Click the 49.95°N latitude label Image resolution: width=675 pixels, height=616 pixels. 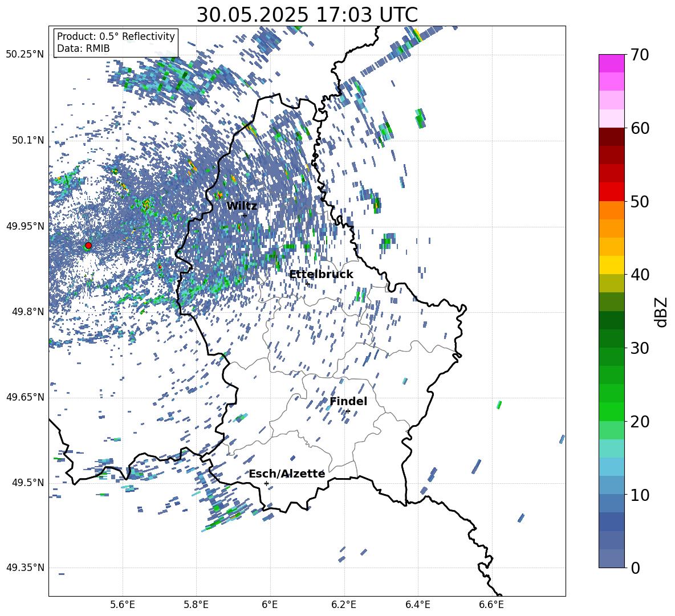25,226
